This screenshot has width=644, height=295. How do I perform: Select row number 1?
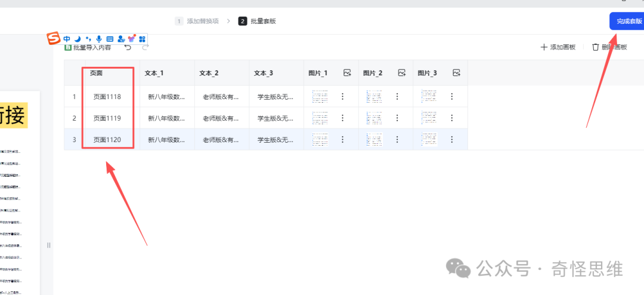pyautogui.click(x=75, y=97)
